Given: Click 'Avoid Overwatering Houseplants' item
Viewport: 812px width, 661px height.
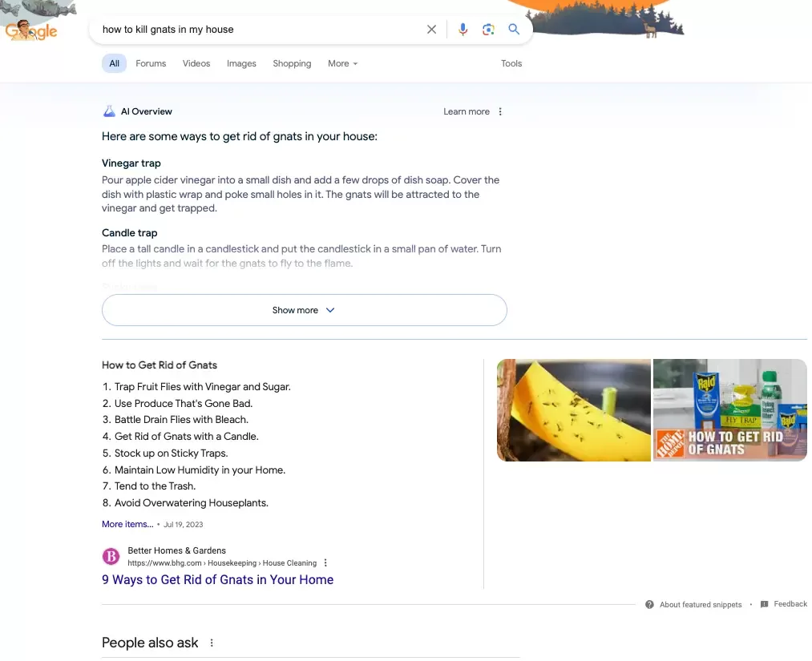Looking at the screenshot, I should click(192, 502).
